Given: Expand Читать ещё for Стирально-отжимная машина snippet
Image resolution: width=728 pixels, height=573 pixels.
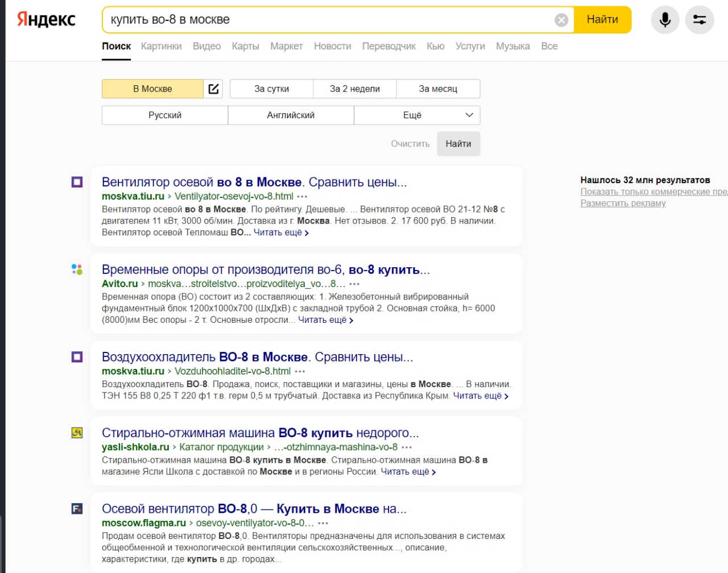Looking at the screenshot, I should pos(408,471).
